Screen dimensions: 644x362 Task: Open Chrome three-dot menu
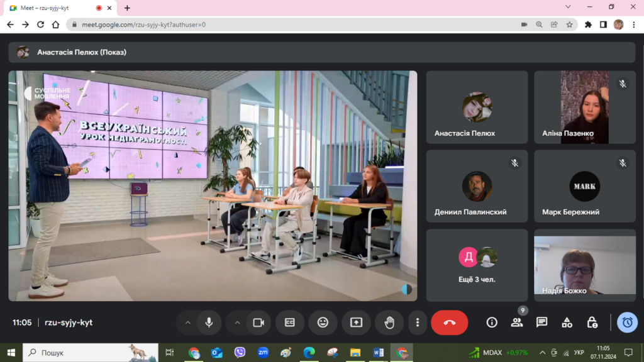click(634, 25)
